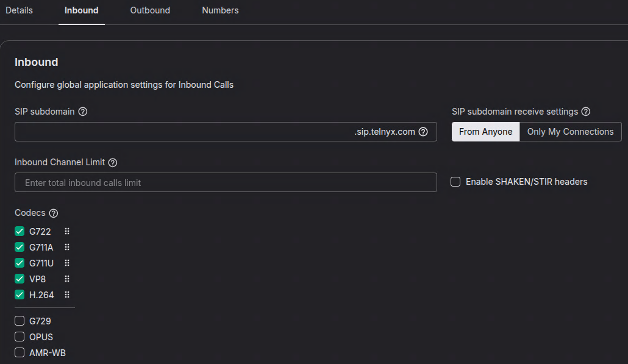The height and width of the screenshot is (364, 628).
Task: Click the Inbound Channel Limit input field
Action: [x=226, y=182]
